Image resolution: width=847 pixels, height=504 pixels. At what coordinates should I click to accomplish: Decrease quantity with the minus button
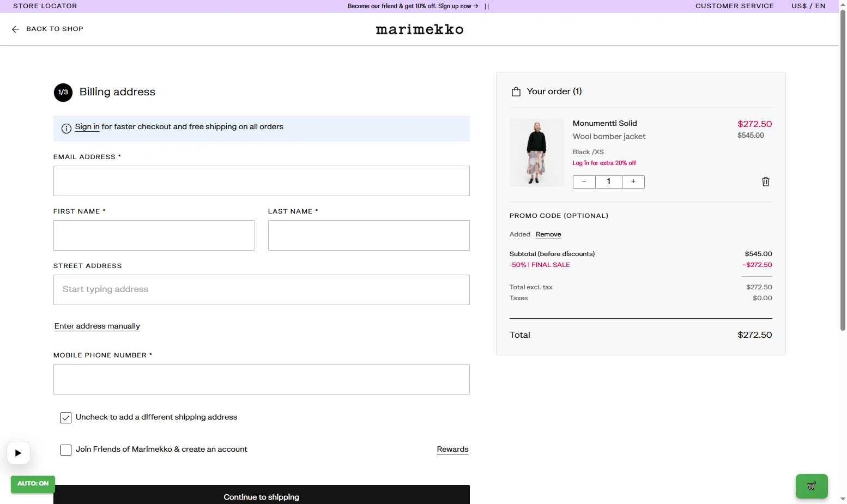click(584, 182)
